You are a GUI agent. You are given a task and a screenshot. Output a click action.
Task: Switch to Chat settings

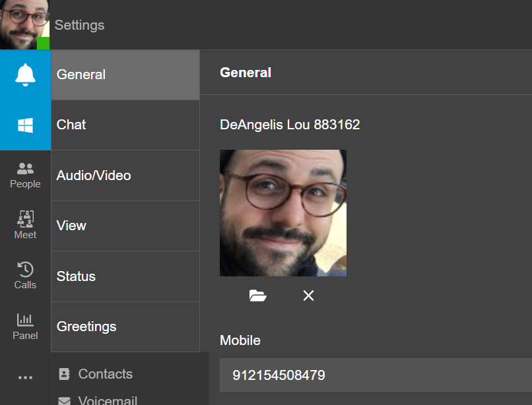pos(125,125)
